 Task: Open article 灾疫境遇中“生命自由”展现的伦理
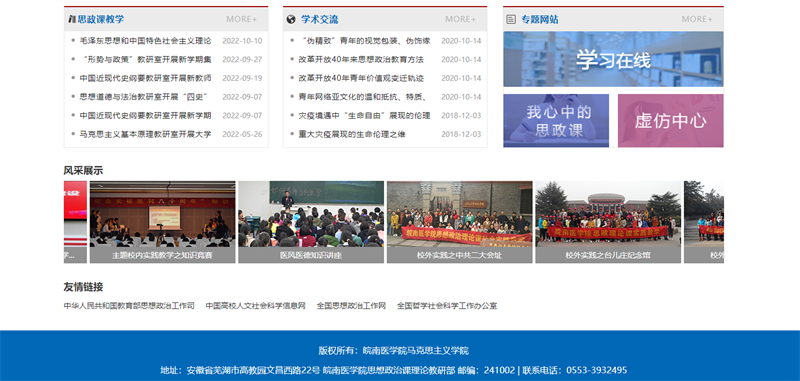(364, 116)
